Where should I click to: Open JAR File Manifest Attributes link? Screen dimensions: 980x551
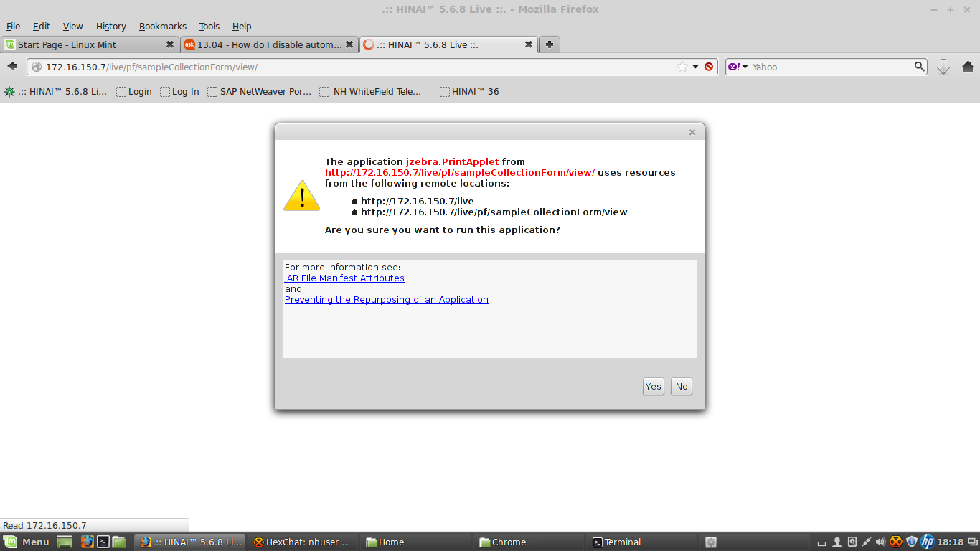point(344,278)
